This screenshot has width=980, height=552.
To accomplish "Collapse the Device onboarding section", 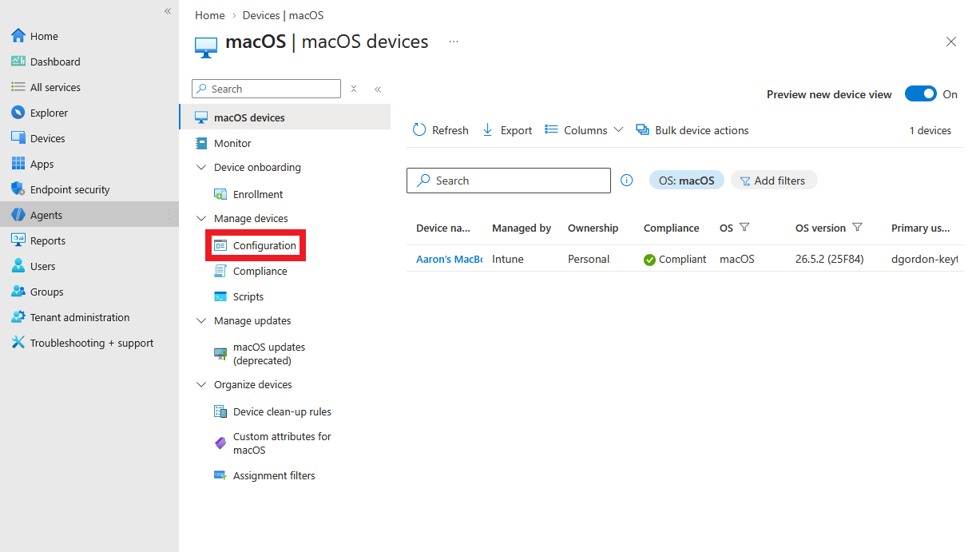I will coord(201,168).
